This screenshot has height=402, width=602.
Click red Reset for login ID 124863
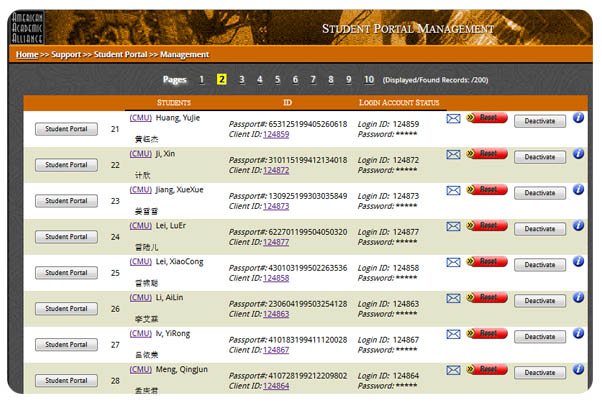(487, 297)
